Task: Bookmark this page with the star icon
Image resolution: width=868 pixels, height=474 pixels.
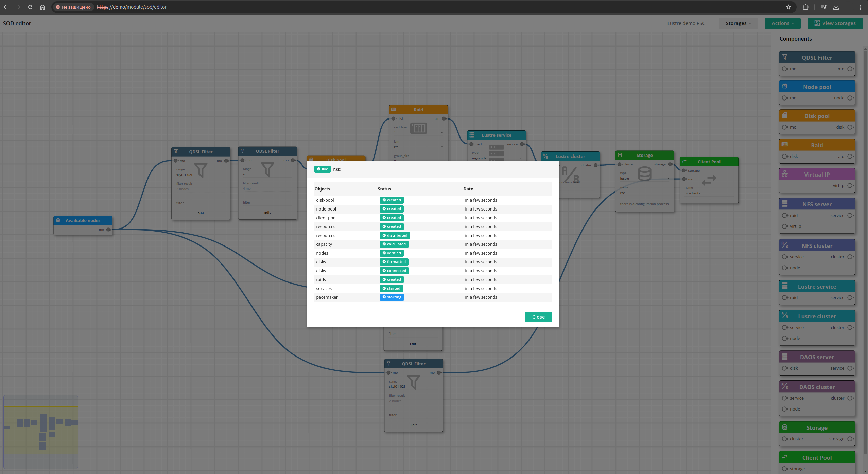Action: pyautogui.click(x=788, y=7)
